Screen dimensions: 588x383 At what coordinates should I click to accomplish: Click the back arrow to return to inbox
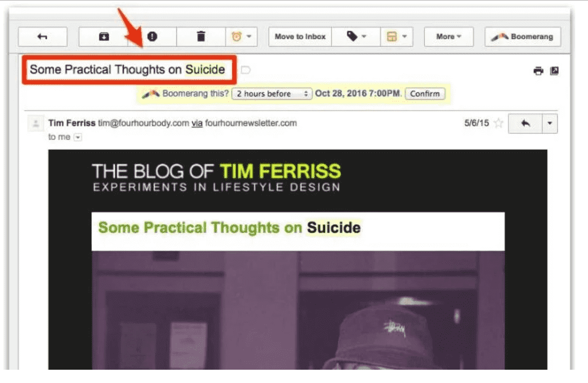click(42, 37)
